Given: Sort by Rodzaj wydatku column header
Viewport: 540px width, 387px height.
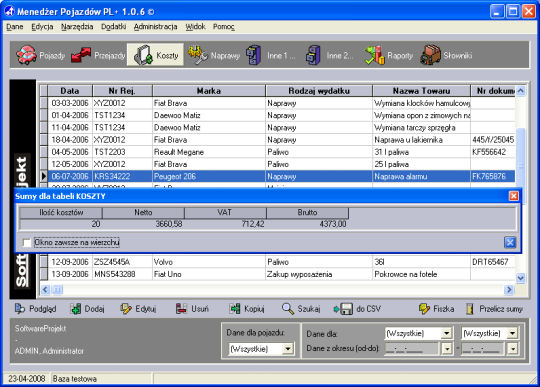Looking at the screenshot, I should point(319,91).
